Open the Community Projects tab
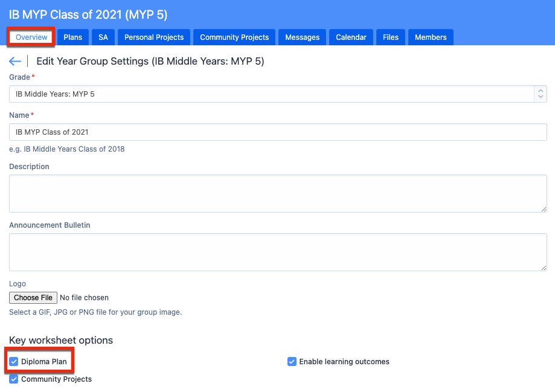The width and height of the screenshot is (555, 392). 234,37
